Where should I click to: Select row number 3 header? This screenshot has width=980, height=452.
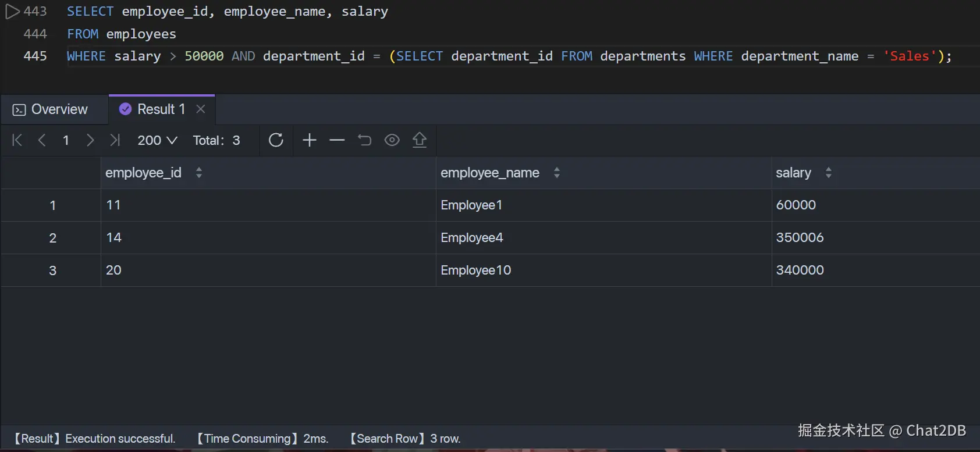[51, 271]
